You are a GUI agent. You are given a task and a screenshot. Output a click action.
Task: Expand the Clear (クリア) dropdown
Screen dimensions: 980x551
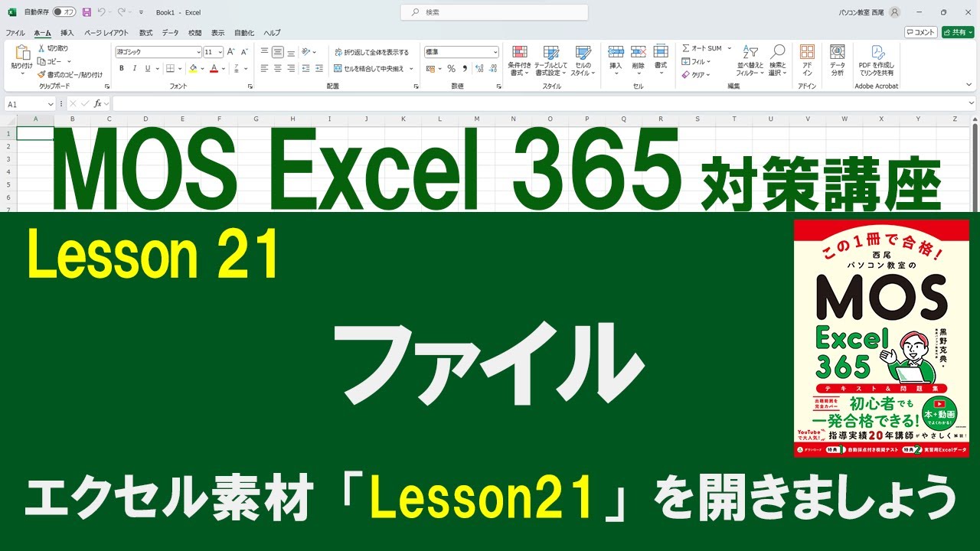pyautogui.click(x=709, y=74)
